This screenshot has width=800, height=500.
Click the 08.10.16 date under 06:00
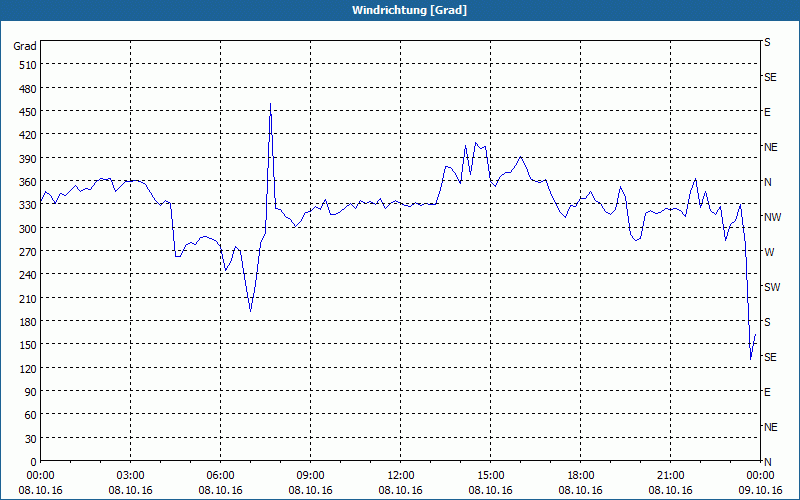[x=220, y=490]
